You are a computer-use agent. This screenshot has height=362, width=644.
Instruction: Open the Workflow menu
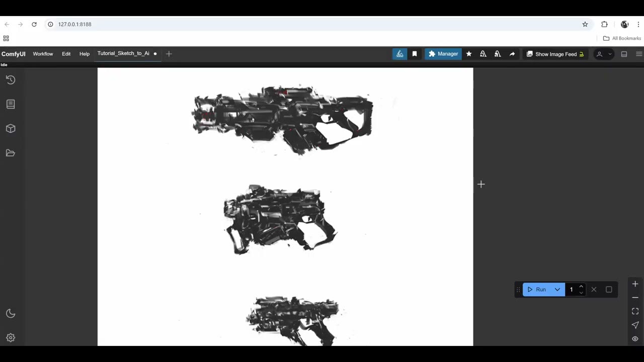point(43,54)
